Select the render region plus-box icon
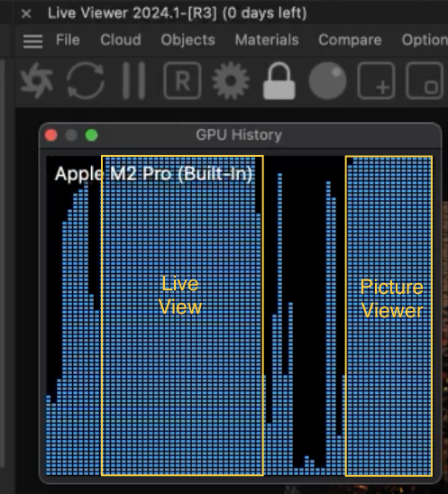Viewport: 448px width, 494px height. 376,80
